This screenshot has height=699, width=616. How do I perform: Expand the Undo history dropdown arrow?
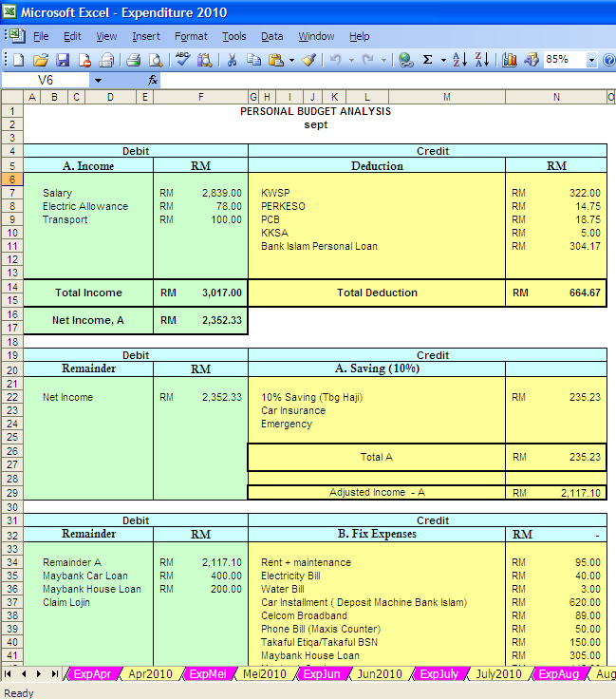[x=351, y=60]
